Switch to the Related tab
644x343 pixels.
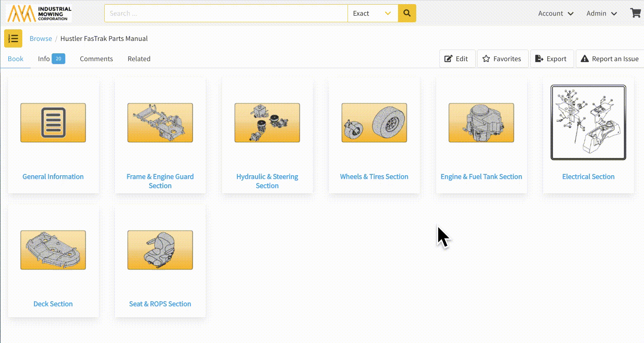(139, 59)
